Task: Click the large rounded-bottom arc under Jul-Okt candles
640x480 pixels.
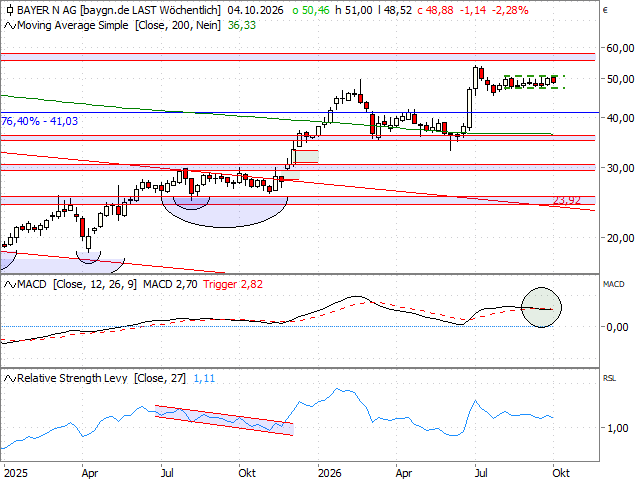Action: [x=224, y=211]
